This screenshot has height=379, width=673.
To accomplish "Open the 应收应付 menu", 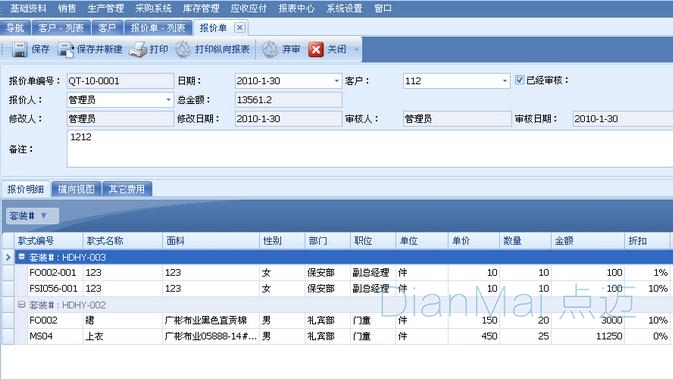I will 249,8.
